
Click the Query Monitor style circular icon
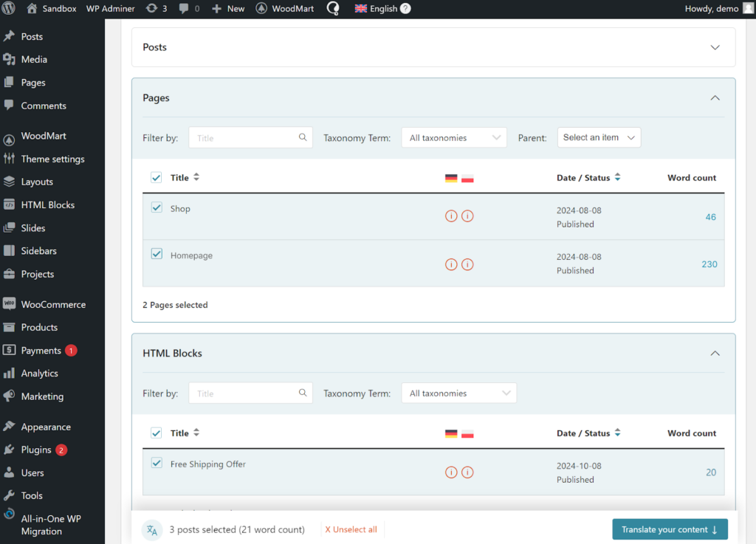(x=333, y=8)
